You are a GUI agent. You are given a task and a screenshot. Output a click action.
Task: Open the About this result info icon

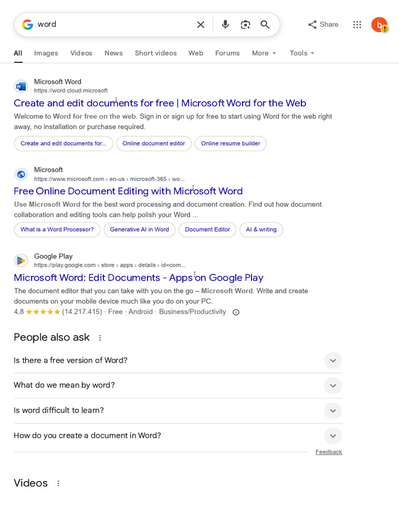click(x=236, y=312)
